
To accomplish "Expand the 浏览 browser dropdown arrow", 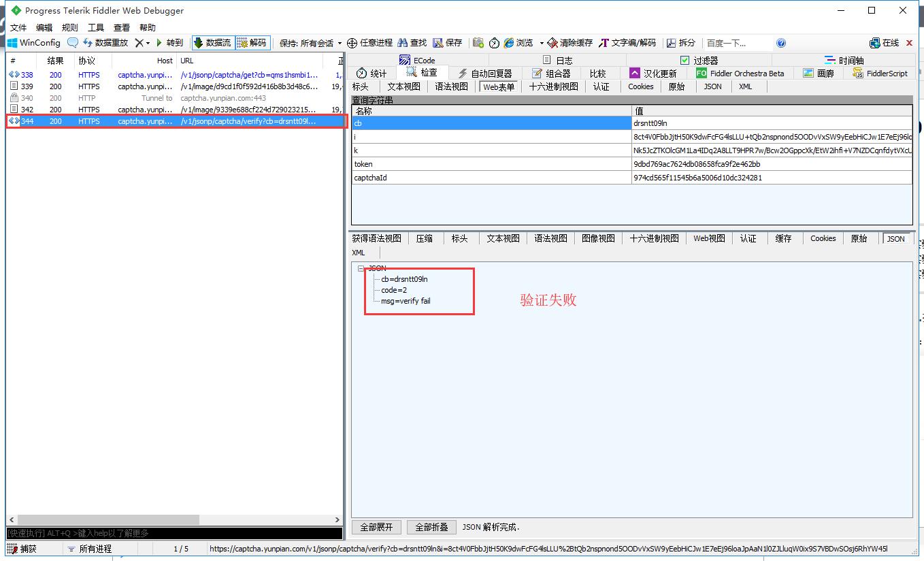I will click(x=542, y=43).
